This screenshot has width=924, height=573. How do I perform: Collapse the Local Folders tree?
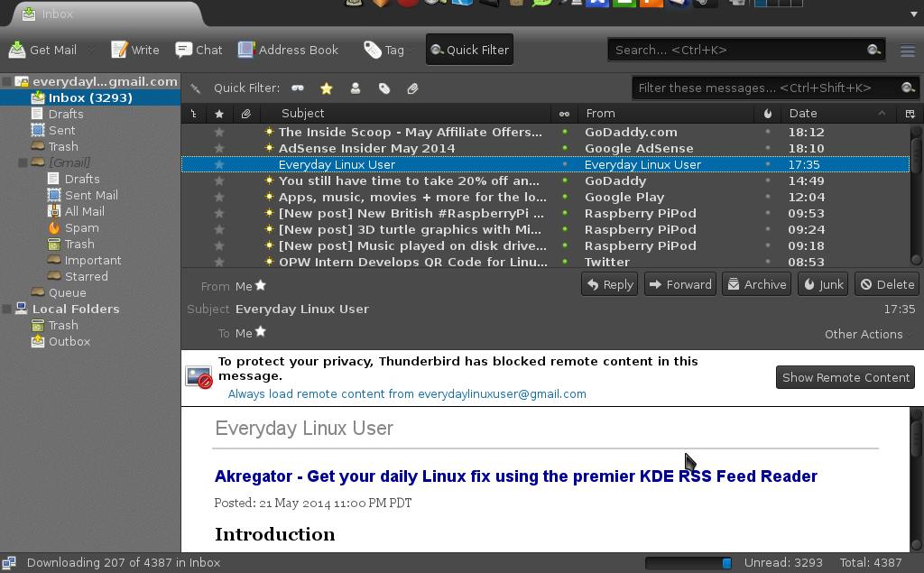[6, 309]
